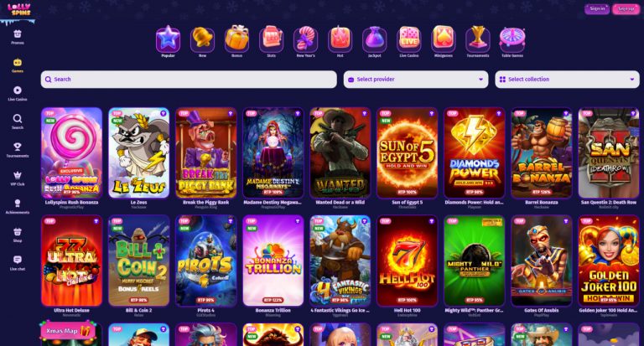Toggle favorite on Hell Hot 100 card
Screen dimensions: 644x346
[x=432, y=221]
